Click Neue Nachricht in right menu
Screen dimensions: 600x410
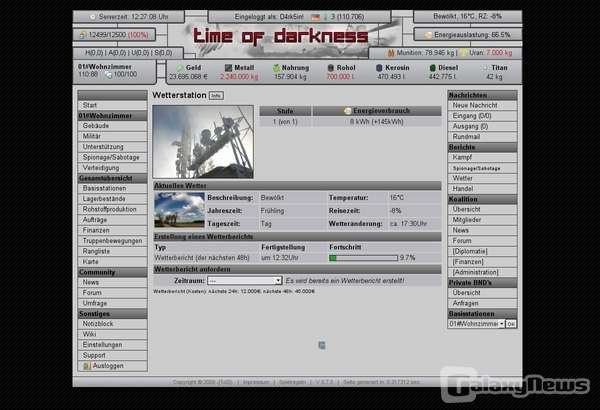click(x=483, y=105)
